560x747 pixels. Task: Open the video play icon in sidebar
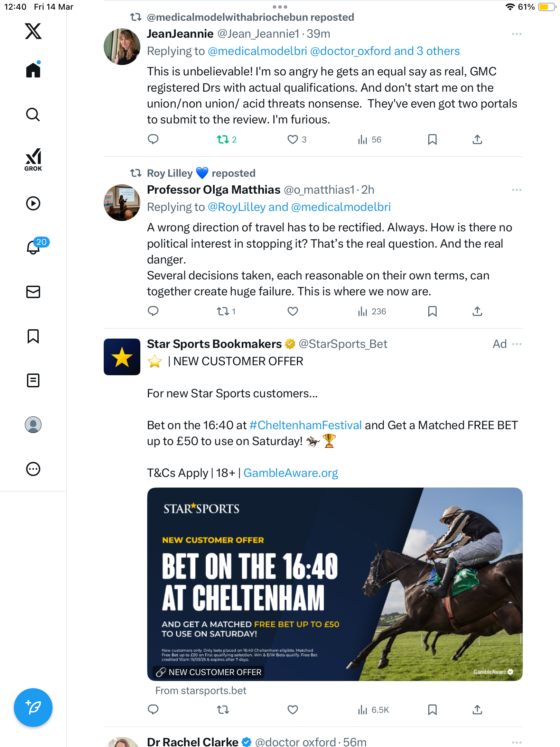click(x=33, y=203)
